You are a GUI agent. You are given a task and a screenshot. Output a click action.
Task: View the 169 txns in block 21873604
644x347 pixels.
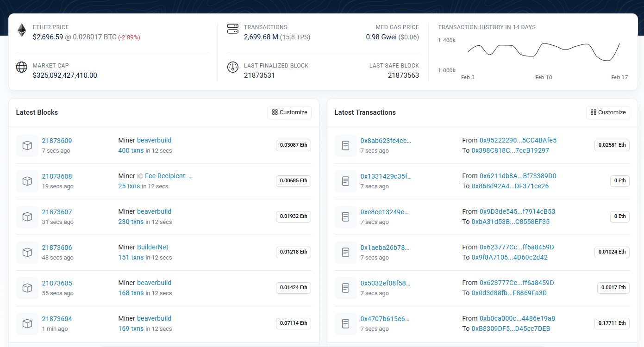coord(131,328)
